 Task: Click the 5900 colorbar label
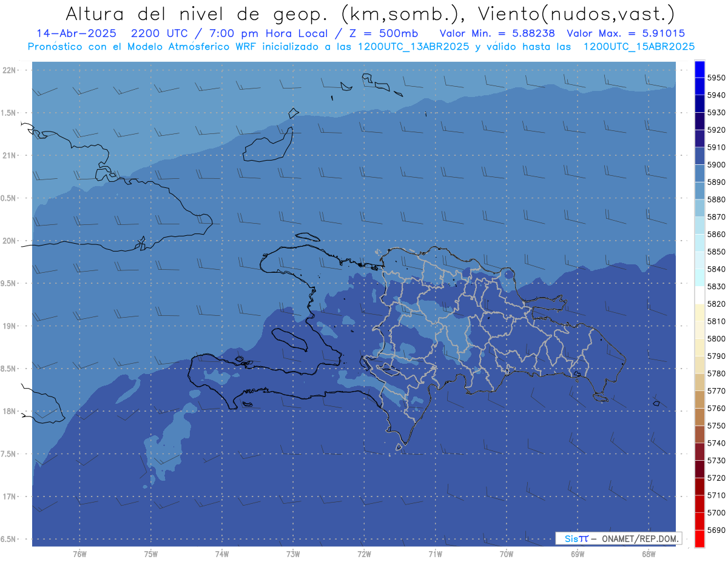(716, 165)
